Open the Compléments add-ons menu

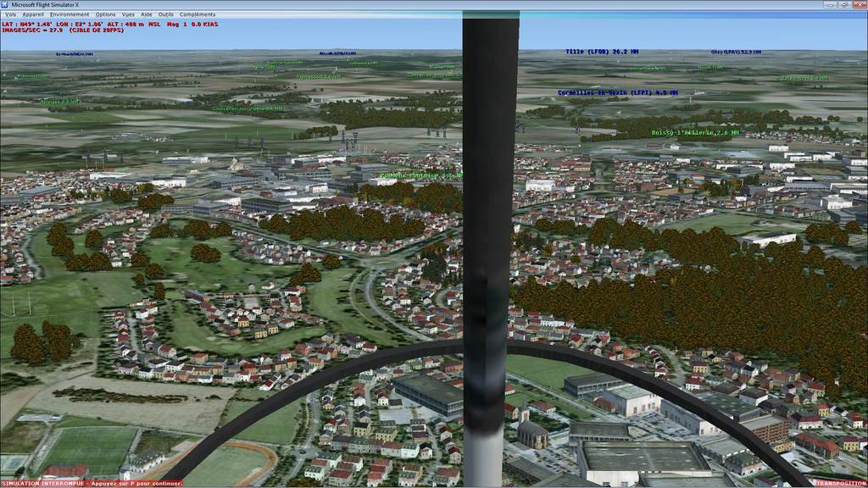click(198, 14)
